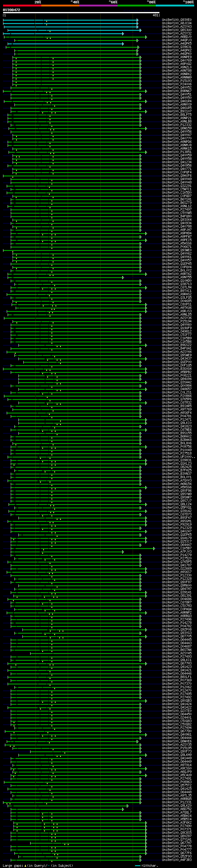Viewport: 197px width, 868px height.
Task: Select hit label UniRef100_Q1KLZ3
Action: (x=177, y=464)
